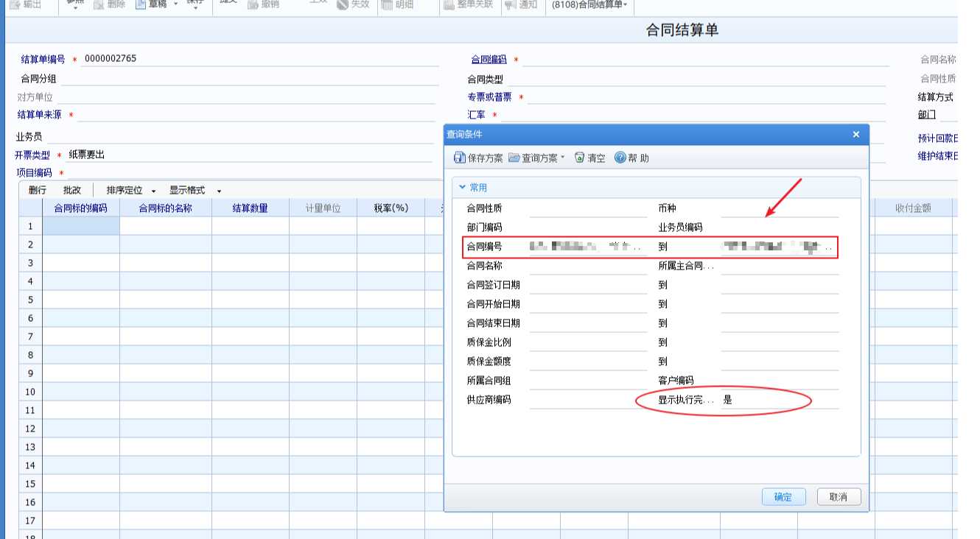This screenshot has height=539, width=980.
Task: Click the 合同开始日期 start field
Action: [x=588, y=305]
